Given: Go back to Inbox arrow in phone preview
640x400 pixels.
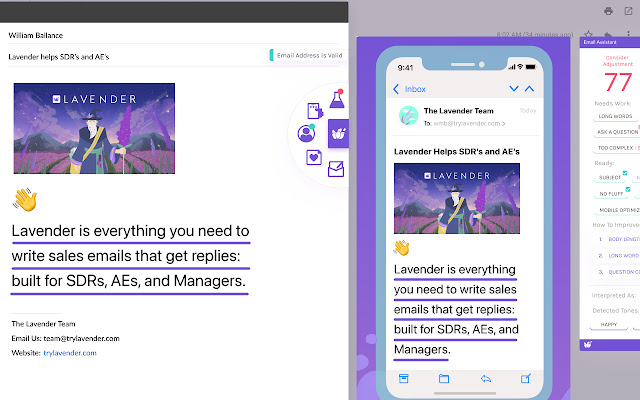Looking at the screenshot, I should tap(396, 89).
